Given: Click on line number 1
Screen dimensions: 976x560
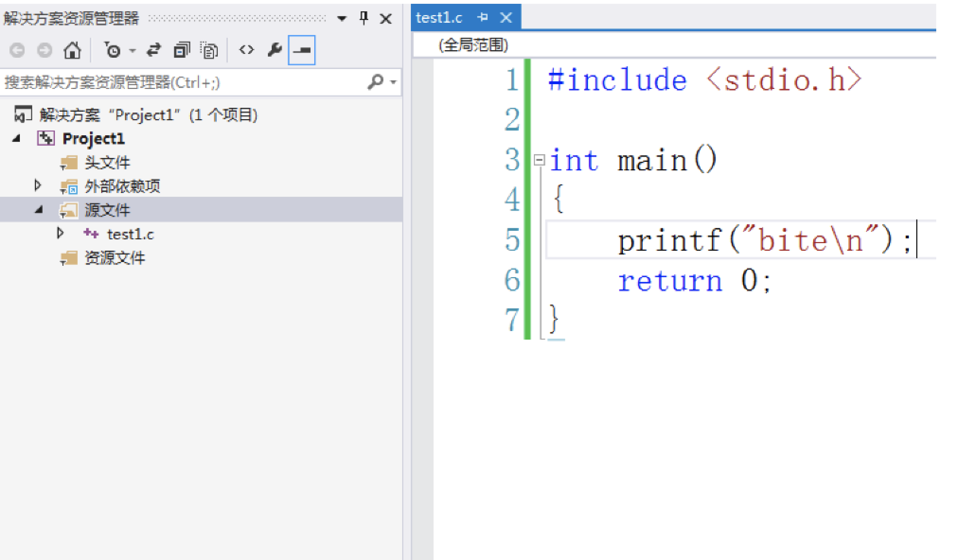Looking at the screenshot, I should click(512, 79).
